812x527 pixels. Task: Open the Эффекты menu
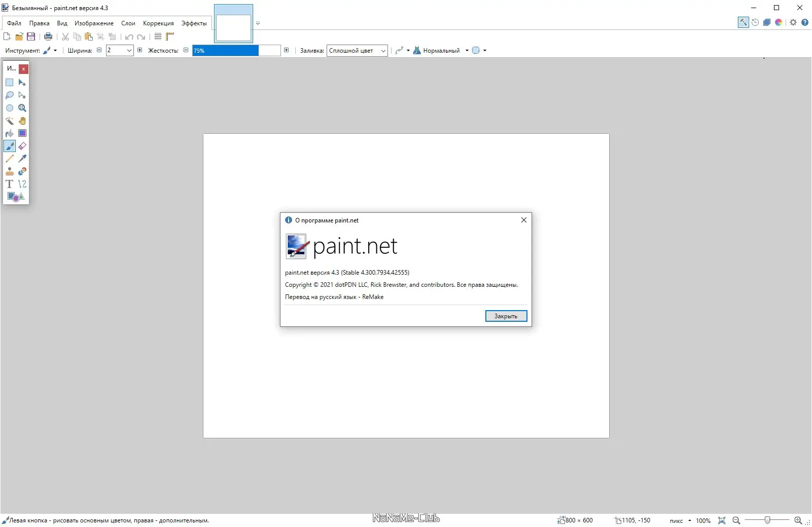pos(194,23)
